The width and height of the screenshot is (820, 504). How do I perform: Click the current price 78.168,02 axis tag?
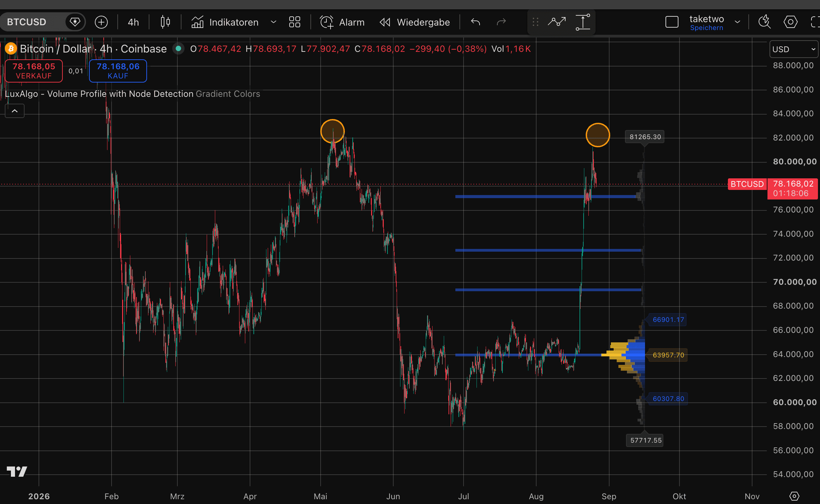793,188
